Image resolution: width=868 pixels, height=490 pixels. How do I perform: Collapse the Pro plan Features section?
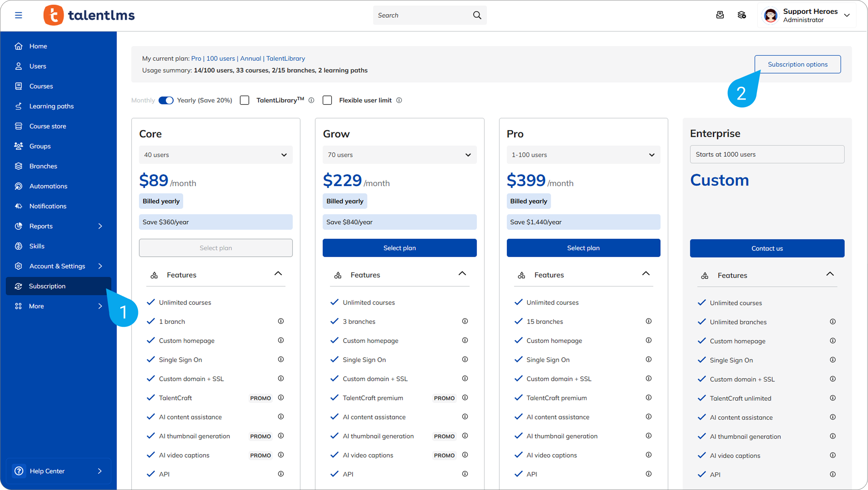point(646,274)
